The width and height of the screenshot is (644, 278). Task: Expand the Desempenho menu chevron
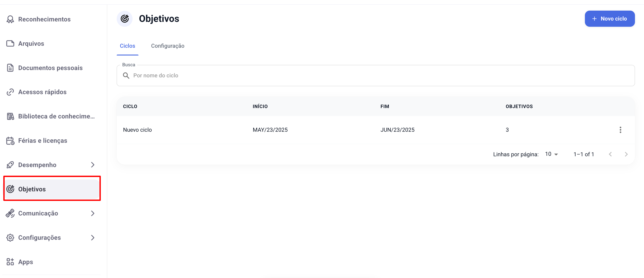(93, 165)
